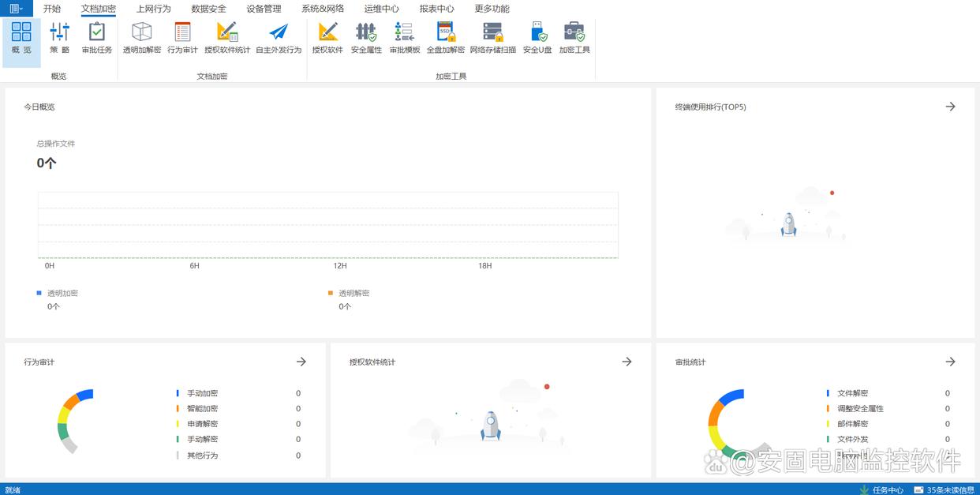Open the 策略 policy settings icon
The width and height of the screenshot is (980, 495).
pos(60,37)
